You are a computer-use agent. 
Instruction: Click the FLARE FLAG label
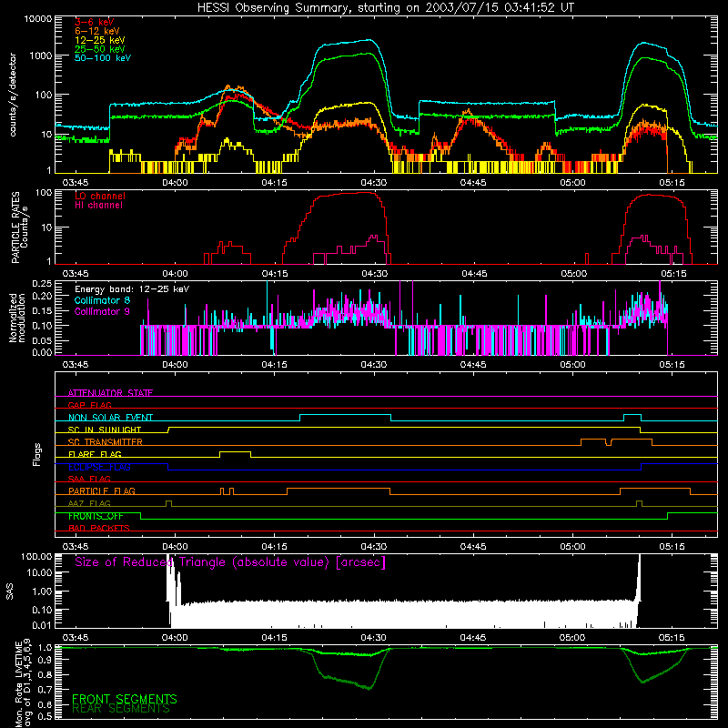[95, 454]
